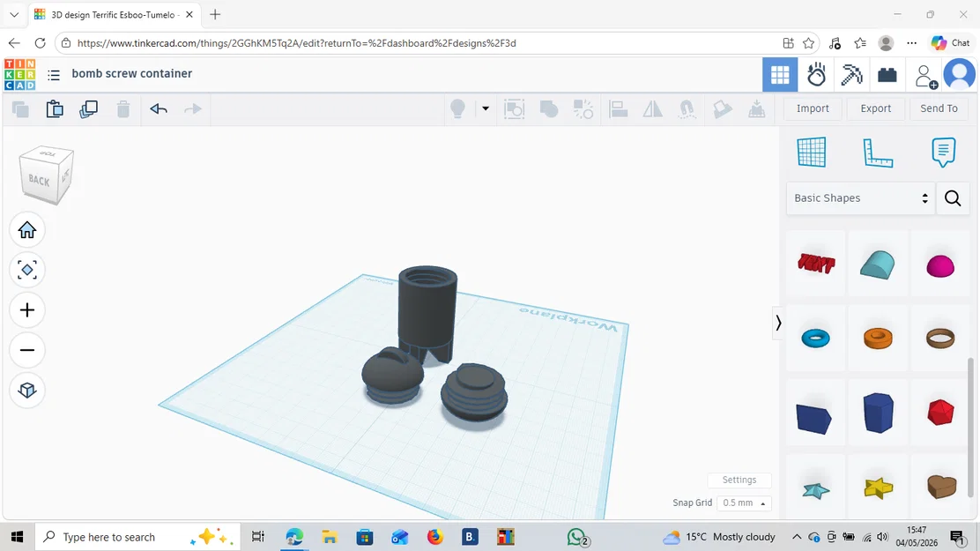Select the flat threaded lid model
The image size is (980, 551).
tap(474, 395)
